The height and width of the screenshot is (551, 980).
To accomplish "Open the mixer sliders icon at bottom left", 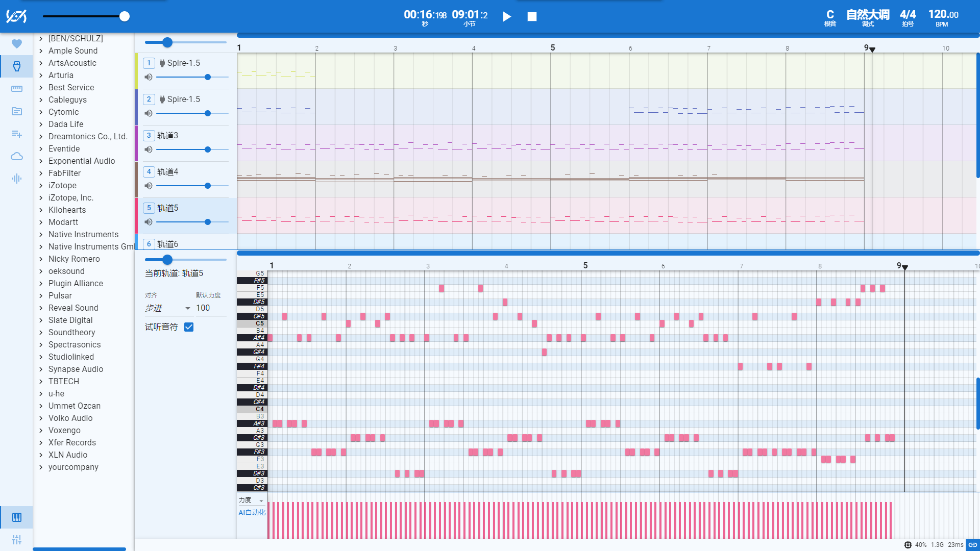I will click(x=17, y=540).
